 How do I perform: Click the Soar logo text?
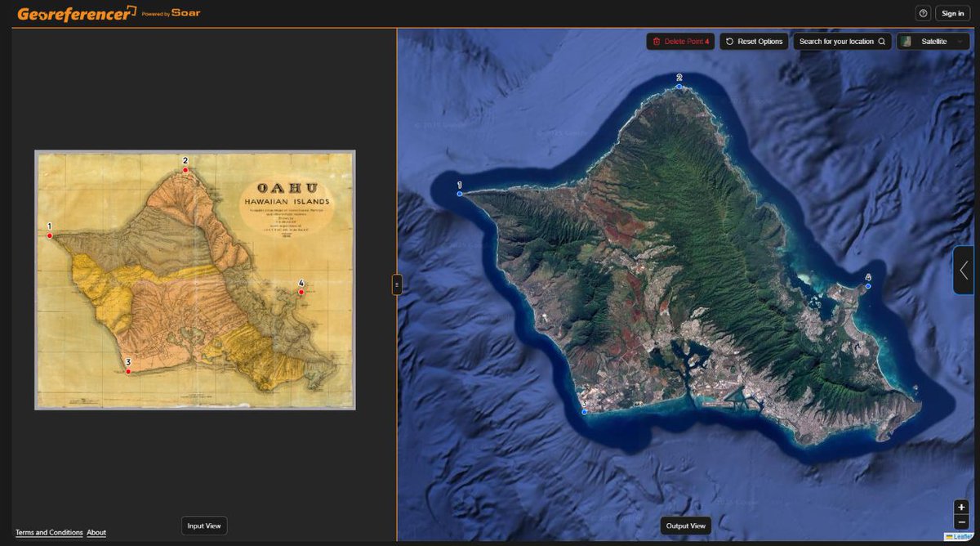[186, 13]
